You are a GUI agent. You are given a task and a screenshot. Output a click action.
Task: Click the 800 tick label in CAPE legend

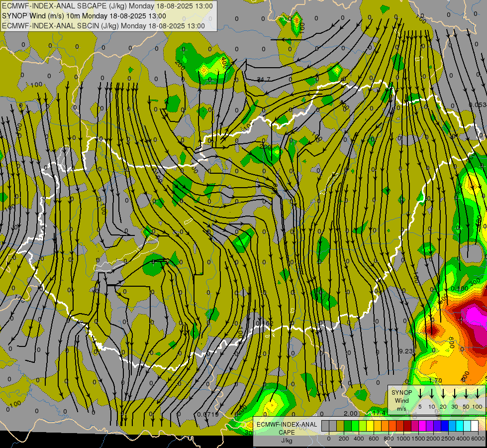[389, 439]
